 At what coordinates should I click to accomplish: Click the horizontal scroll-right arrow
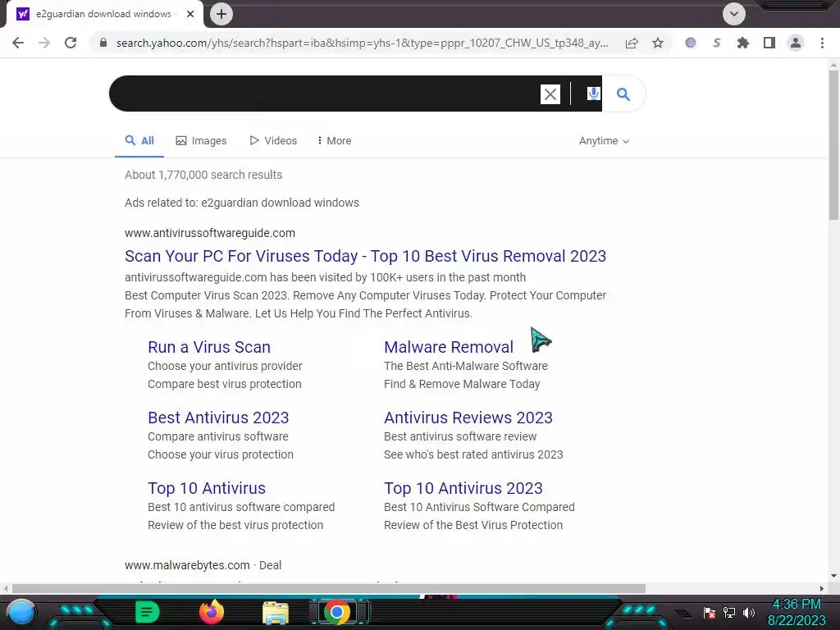coord(821,588)
